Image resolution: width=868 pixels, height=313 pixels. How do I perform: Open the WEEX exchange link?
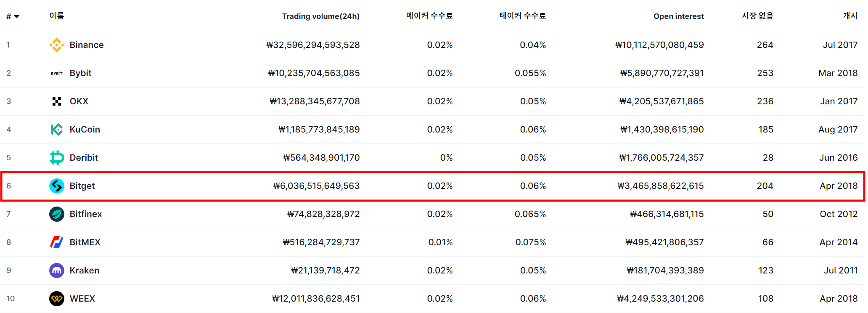pos(82,299)
